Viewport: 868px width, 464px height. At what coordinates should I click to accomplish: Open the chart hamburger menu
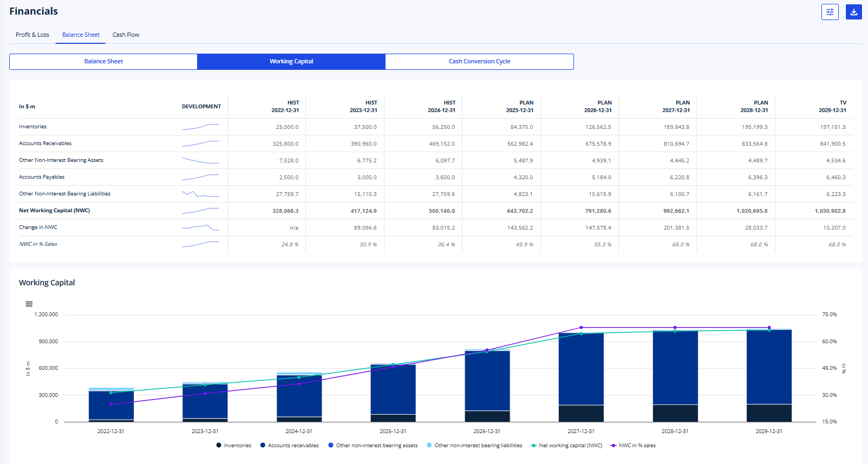[x=29, y=304]
